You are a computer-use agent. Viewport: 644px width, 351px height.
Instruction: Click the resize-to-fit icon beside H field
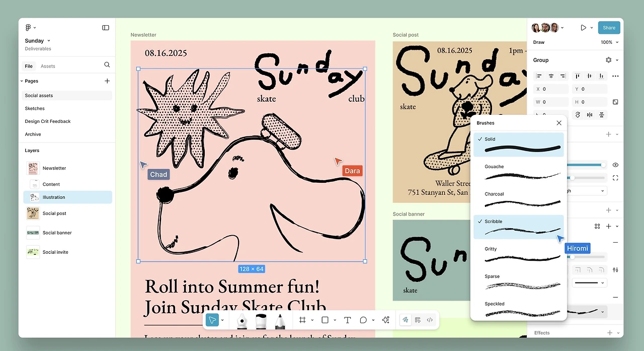(x=615, y=102)
